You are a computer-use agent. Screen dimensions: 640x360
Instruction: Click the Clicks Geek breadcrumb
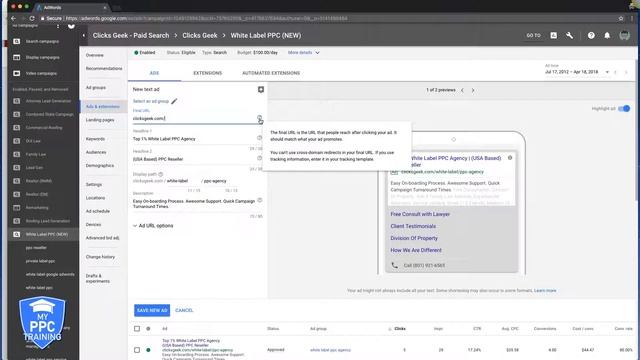tap(200, 36)
